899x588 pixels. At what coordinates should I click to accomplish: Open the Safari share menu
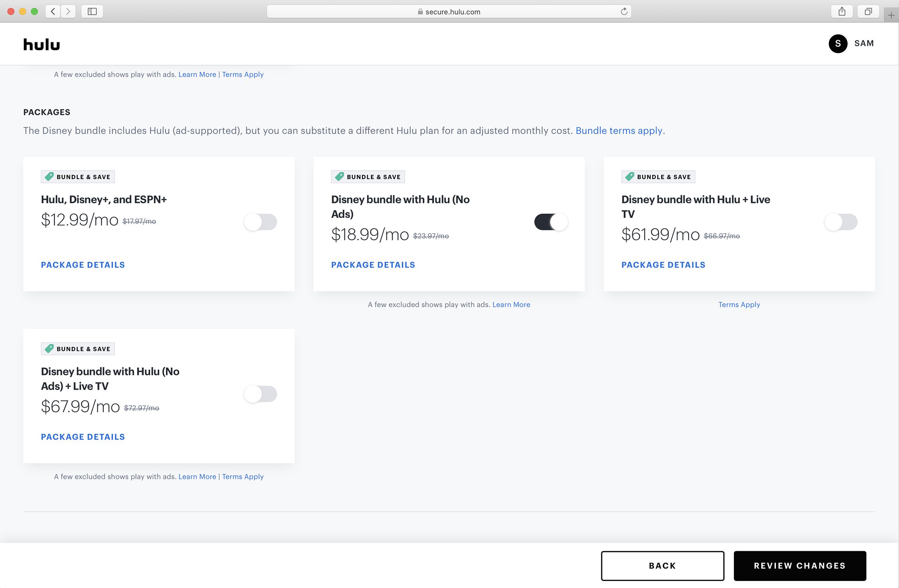[842, 11]
